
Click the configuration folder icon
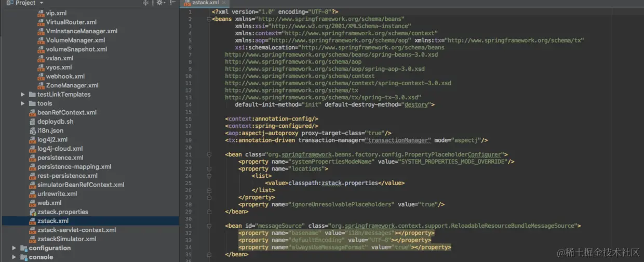[x=24, y=248]
